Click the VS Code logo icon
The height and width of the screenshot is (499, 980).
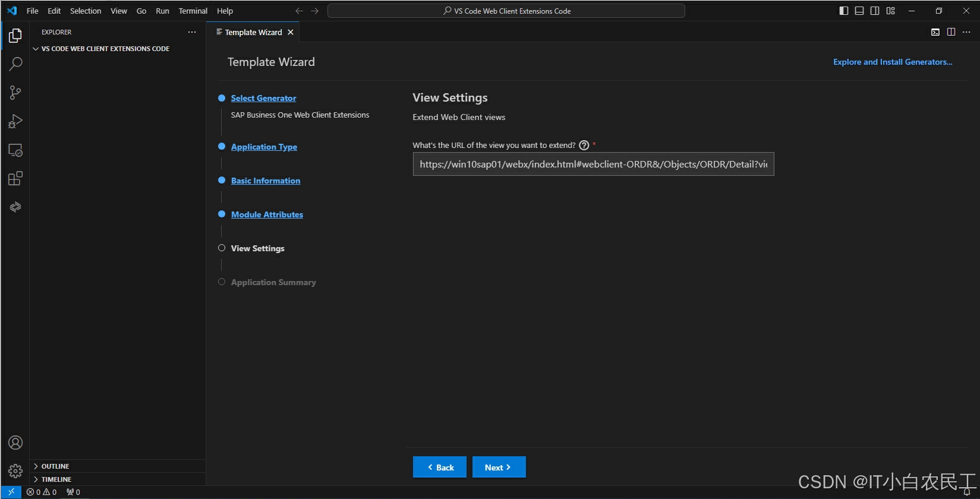click(12, 11)
